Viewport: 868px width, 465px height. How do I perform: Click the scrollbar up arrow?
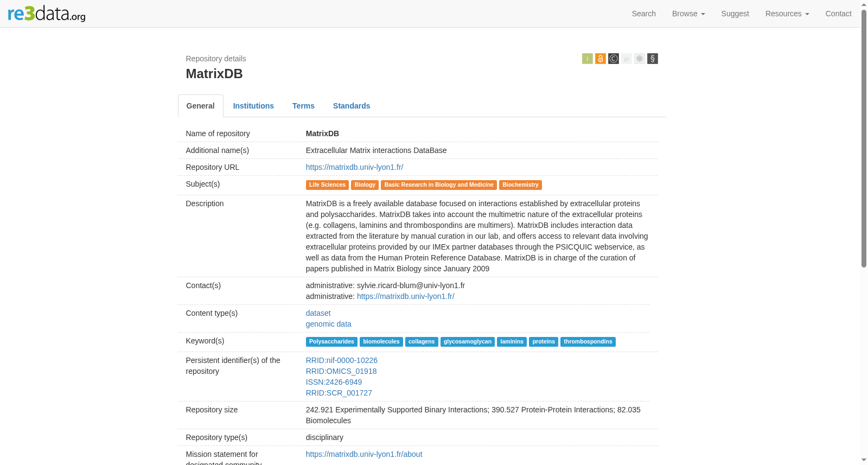coord(864,4)
